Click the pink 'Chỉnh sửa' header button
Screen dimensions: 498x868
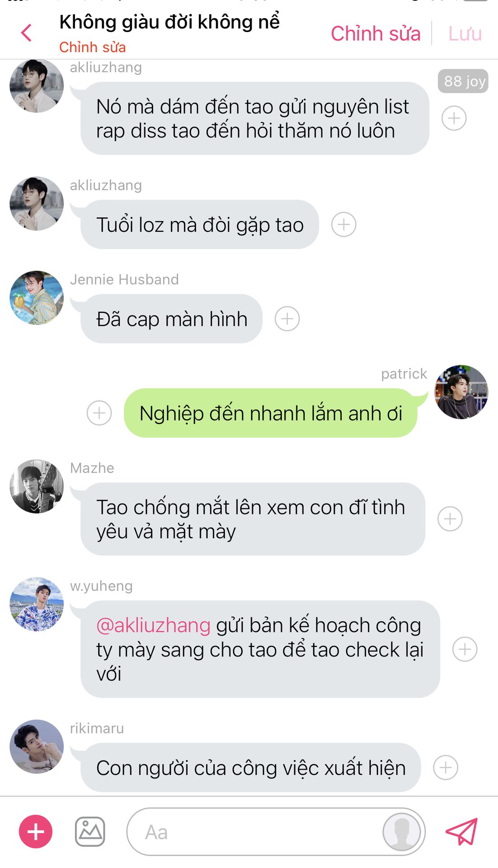(376, 34)
